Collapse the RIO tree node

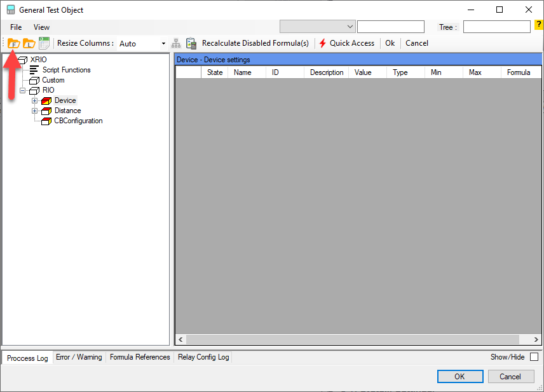tap(23, 90)
